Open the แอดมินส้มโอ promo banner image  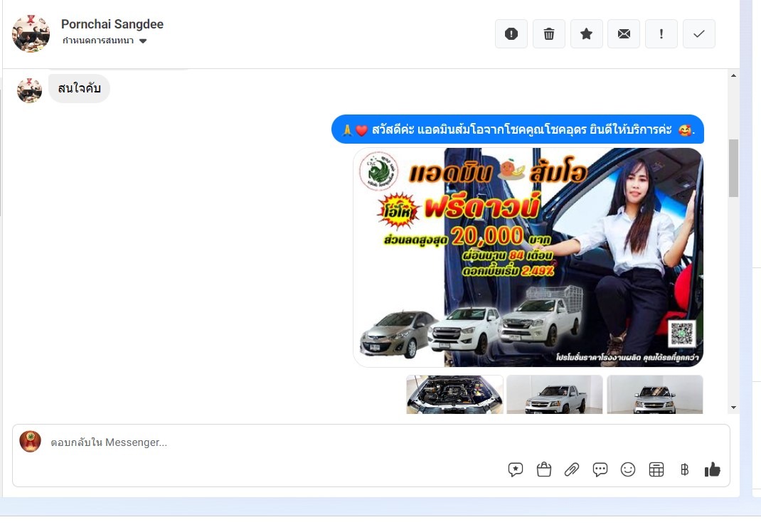pos(528,257)
